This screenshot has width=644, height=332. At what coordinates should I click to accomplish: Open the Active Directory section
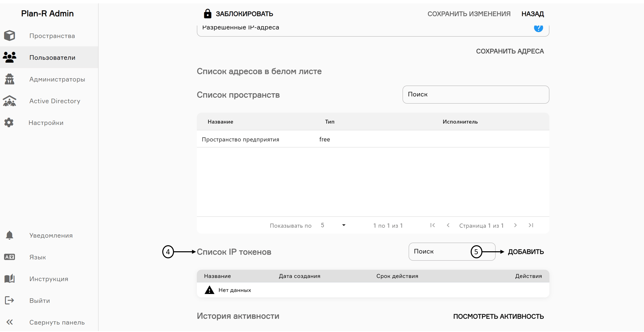[x=54, y=101]
